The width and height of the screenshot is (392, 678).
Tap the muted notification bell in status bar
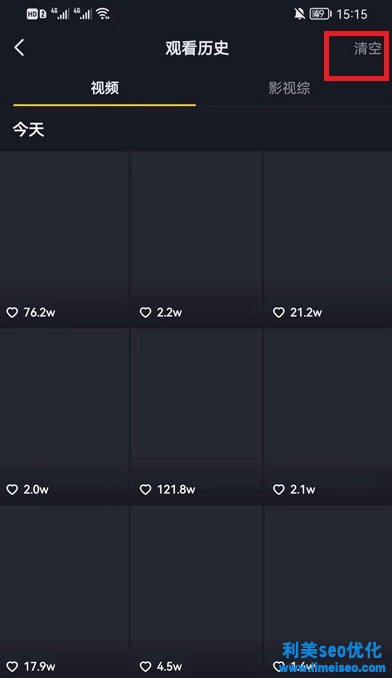[x=299, y=14]
